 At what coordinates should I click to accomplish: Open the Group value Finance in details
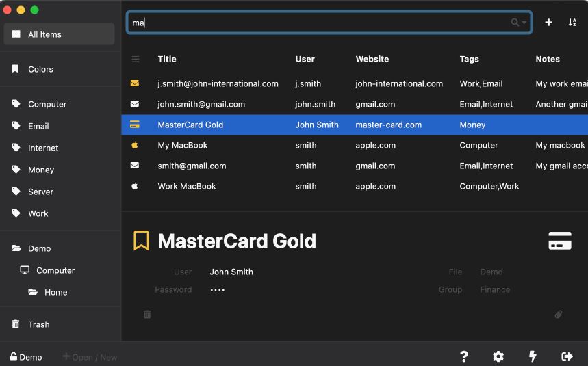(x=495, y=290)
